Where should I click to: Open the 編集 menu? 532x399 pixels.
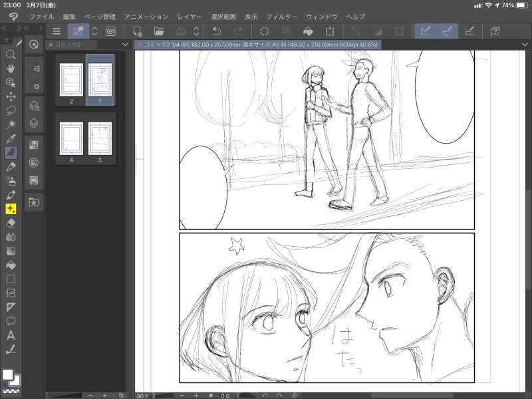(69, 17)
